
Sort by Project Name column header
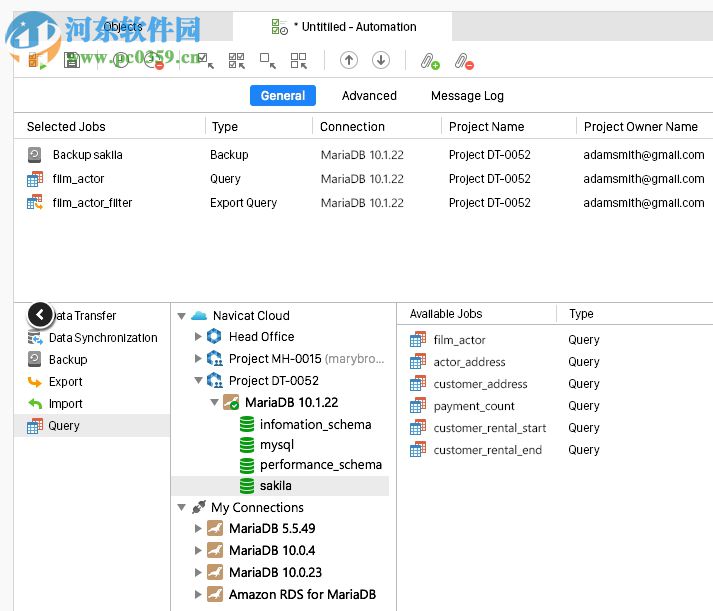pyautogui.click(x=487, y=126)
